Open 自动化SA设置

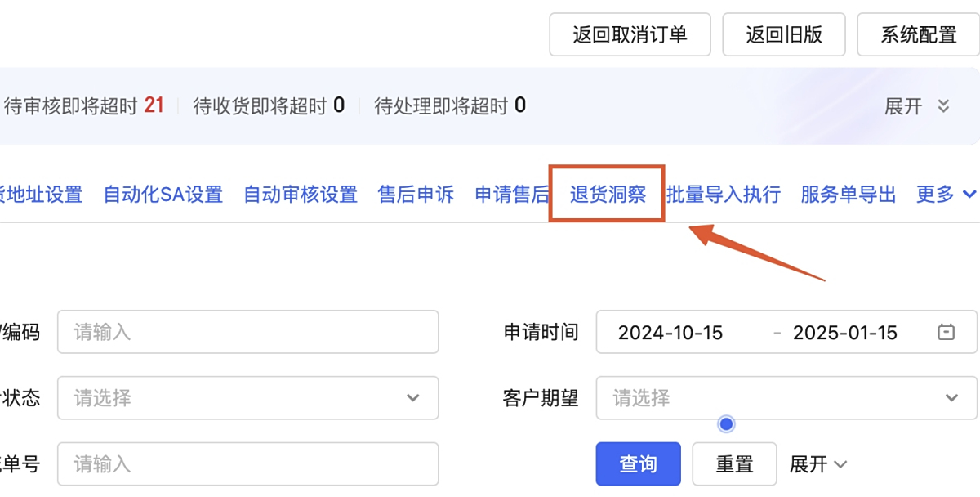[x=163, y=195]
